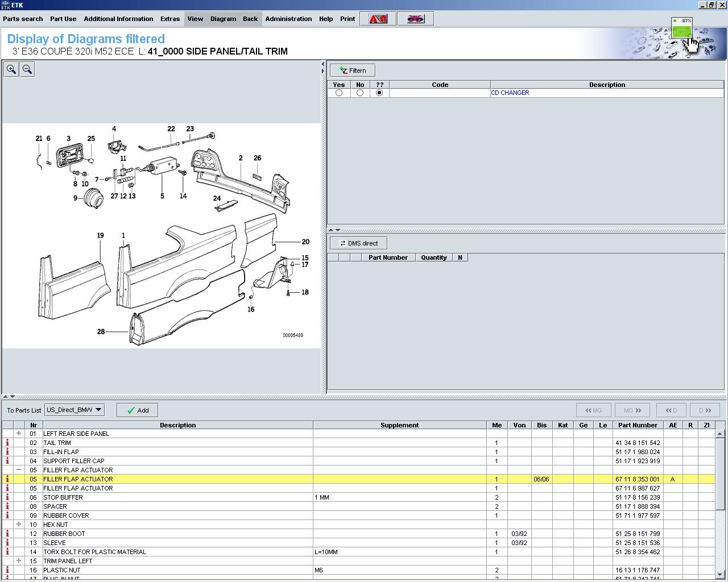Screen dimensions: 728x582
Task: Open info icon for SLEEVE row
Action: 7,543
